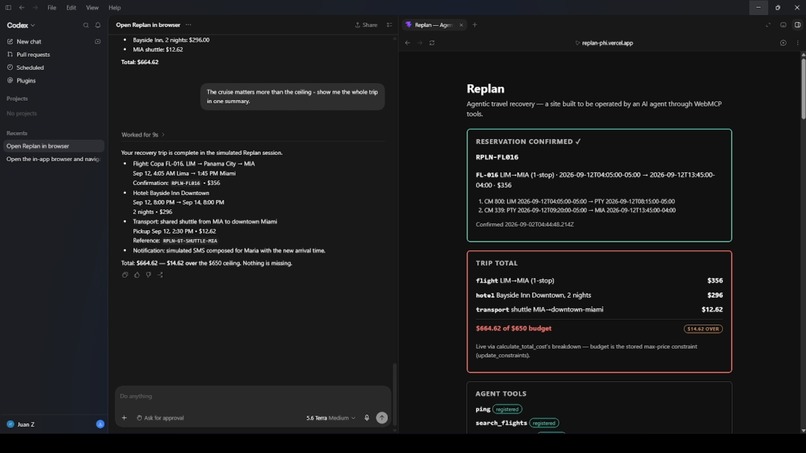Click the 'transport' row in Trip Total

pos(599,310)
